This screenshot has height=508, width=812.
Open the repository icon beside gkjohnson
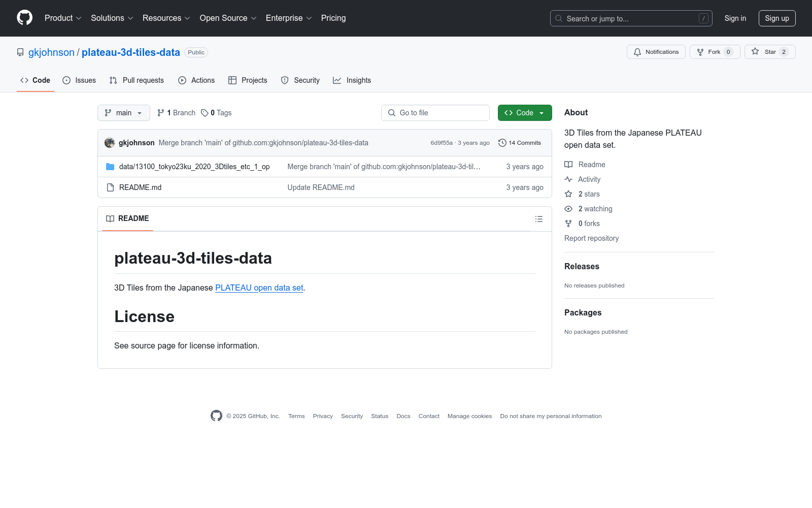coord(20,52)
